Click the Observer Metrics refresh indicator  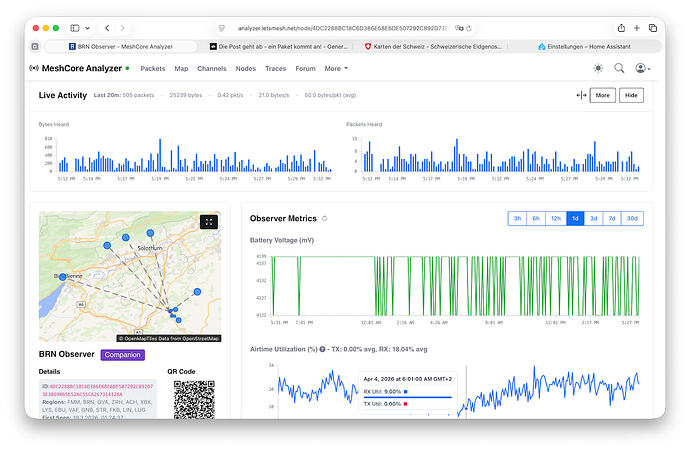tap(325, 218)
